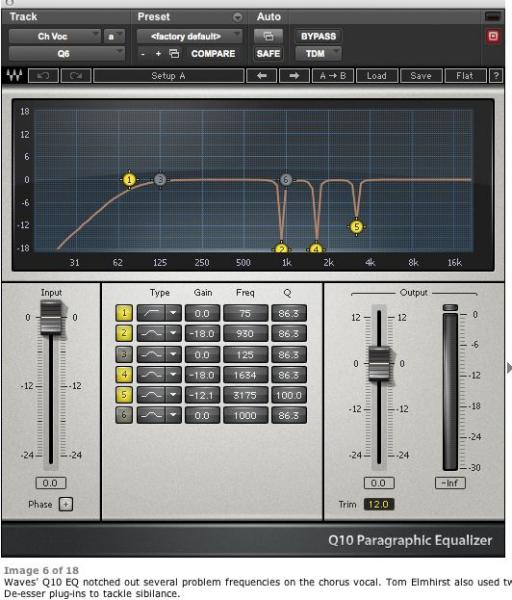Open the Q6 plugin selector dropdown
This screenshot has height=600, width=512.
pyautogui.click(x=67, y=54)
